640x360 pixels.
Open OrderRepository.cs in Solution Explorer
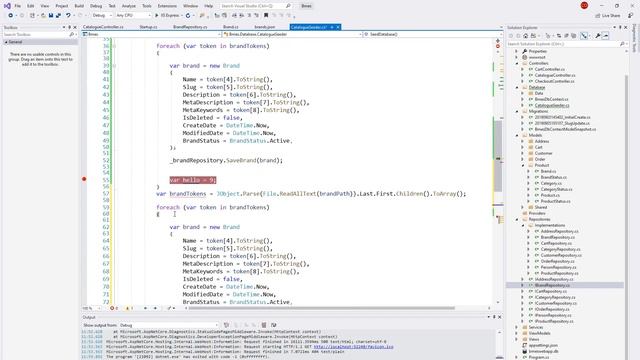(558, 261)
